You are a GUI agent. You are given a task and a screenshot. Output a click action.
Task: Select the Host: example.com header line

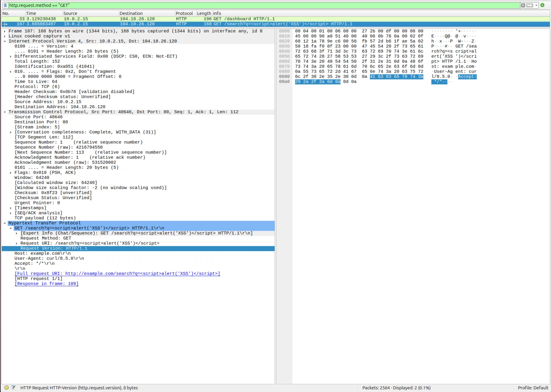click(42, 254)
